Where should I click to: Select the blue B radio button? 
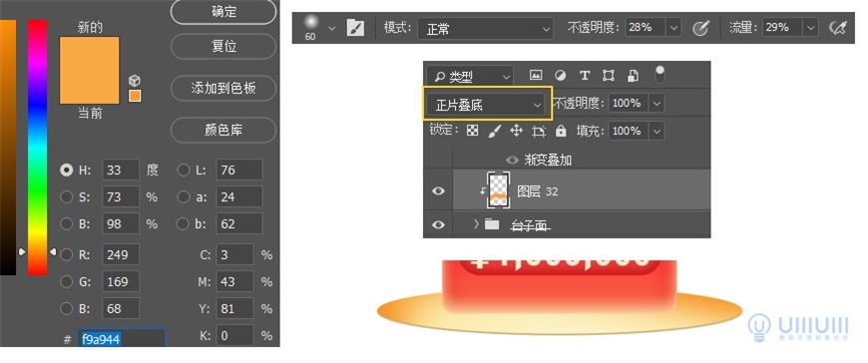pos(67,309)
